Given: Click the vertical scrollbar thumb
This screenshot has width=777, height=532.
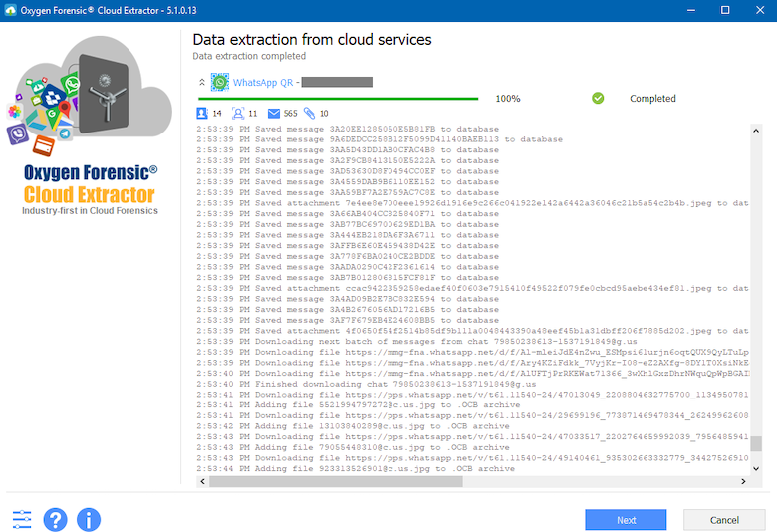Looking at the screenshot, I should click(756, 443).
